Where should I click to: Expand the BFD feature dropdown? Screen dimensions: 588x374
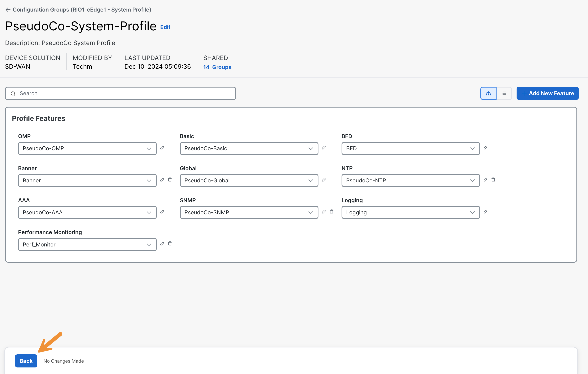pyautogui.click(x=411, y=149)
